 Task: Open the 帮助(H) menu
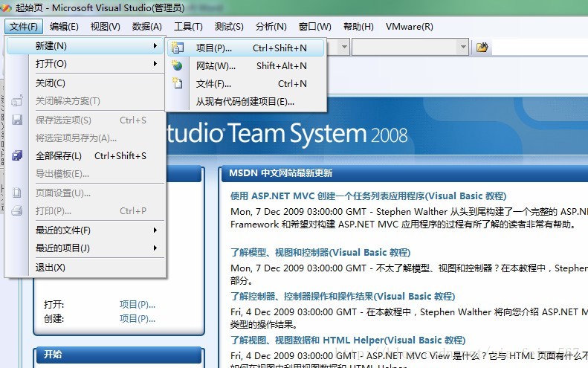[358, 27]
